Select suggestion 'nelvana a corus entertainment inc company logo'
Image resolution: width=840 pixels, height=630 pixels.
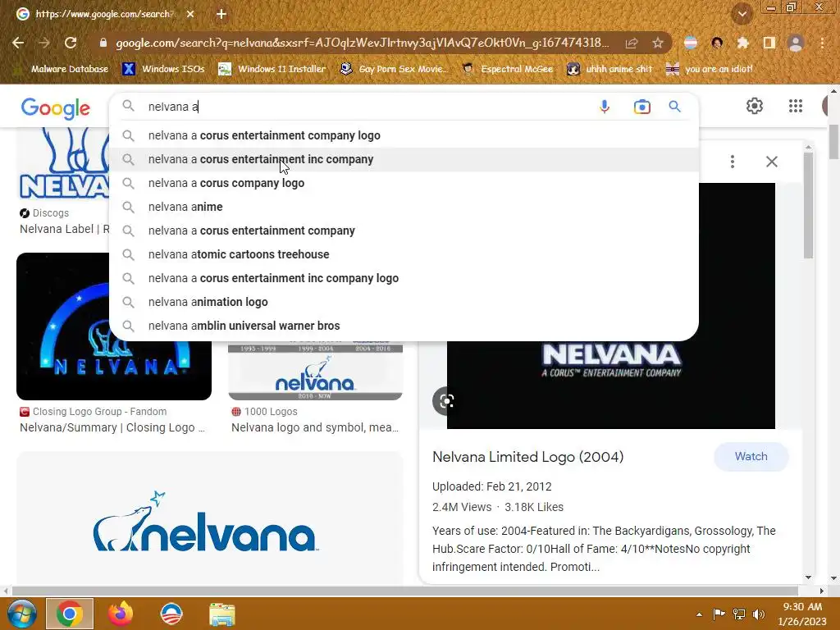[404, 278]
